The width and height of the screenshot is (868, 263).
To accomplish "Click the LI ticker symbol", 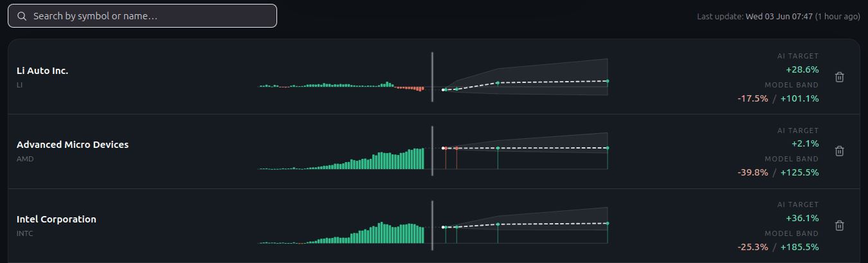I will pyautogui.click(x=19, y=85).
